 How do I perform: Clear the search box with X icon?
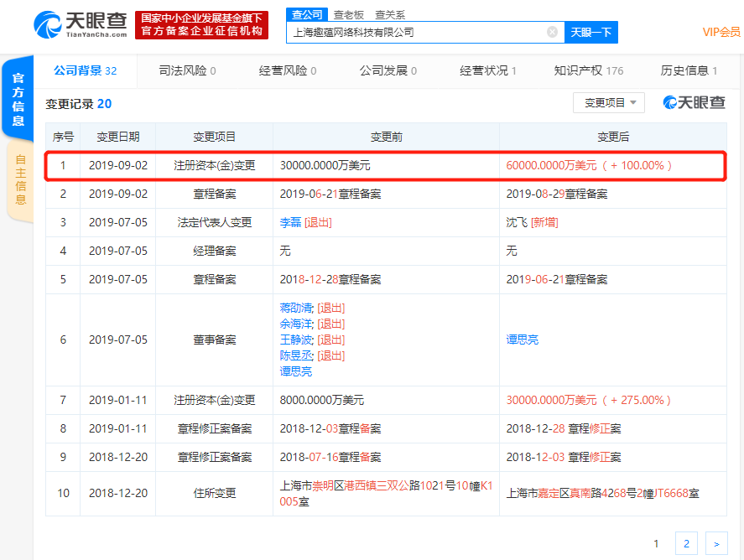tap(552, 33)
